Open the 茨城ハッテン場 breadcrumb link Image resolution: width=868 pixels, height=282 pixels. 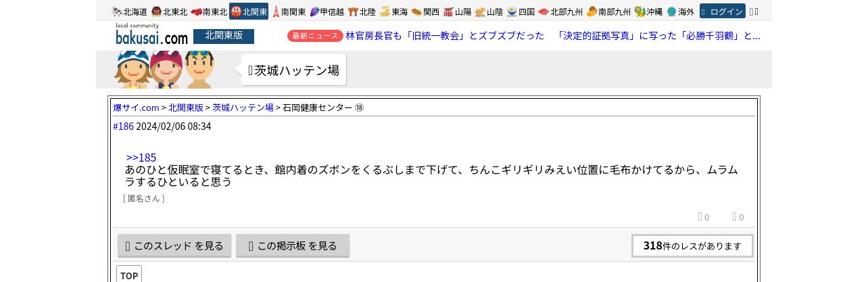click(243, 108)
